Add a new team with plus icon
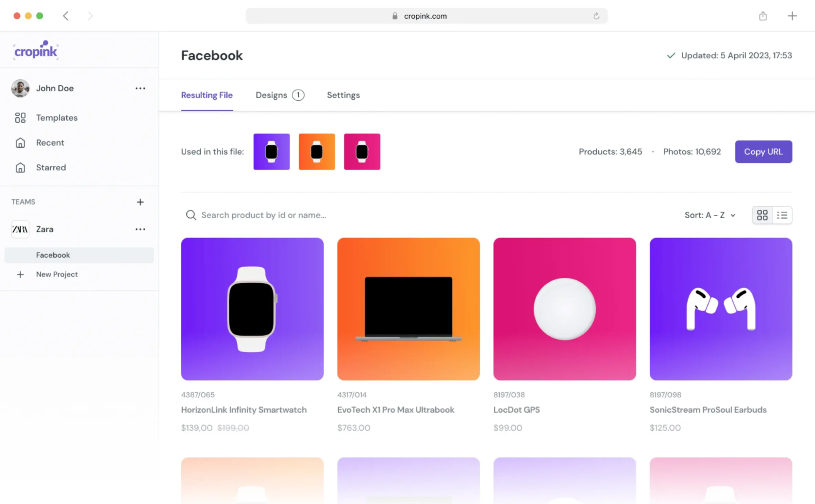This screenshot has width=815, height=504. pyautogui.click(x=140, y=202)
